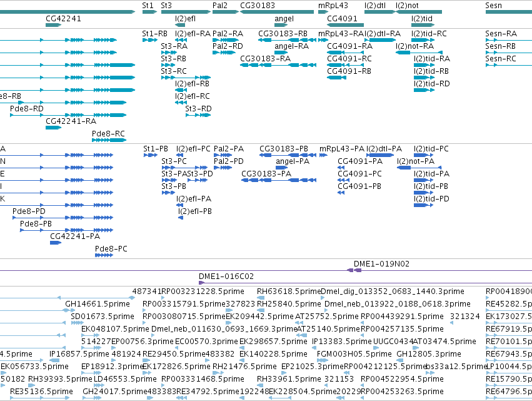Select the mRpL43-PA protein label
532x401 pixels.
[342, 149]
